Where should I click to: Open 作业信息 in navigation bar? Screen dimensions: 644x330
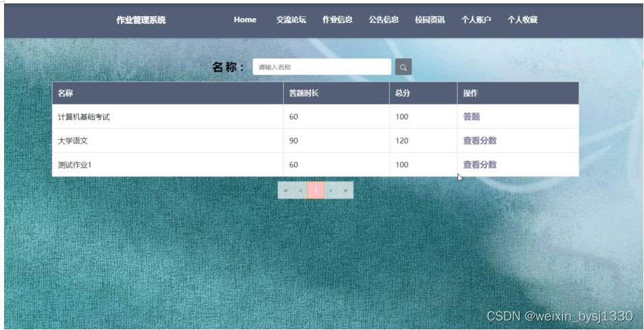(337, 20)
